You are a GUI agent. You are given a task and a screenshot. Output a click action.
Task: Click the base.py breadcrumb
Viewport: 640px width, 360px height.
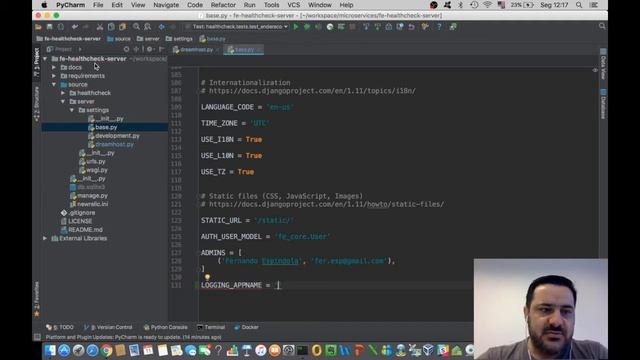[x=212, y=39]
